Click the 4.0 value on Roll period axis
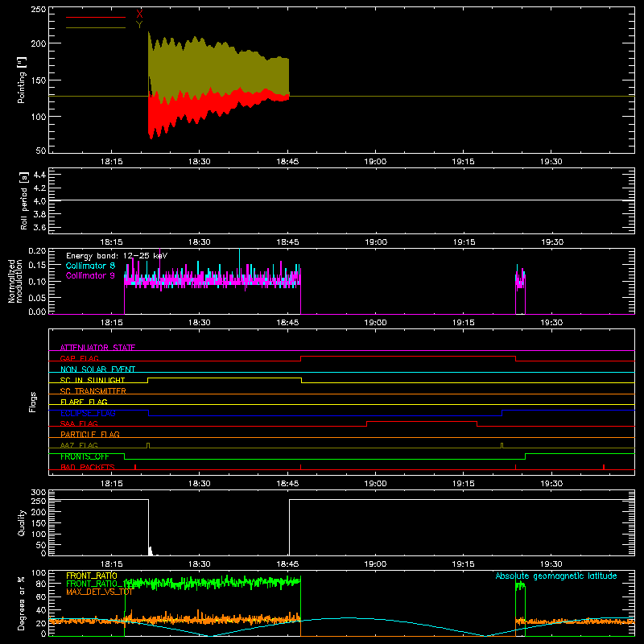Viewport: 644px width, 644px height. click(39, 201)
